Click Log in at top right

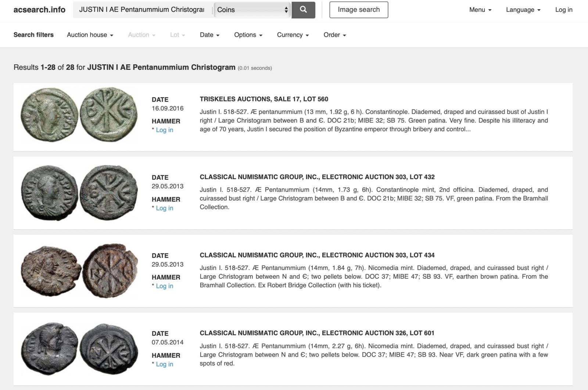point(563,10)
